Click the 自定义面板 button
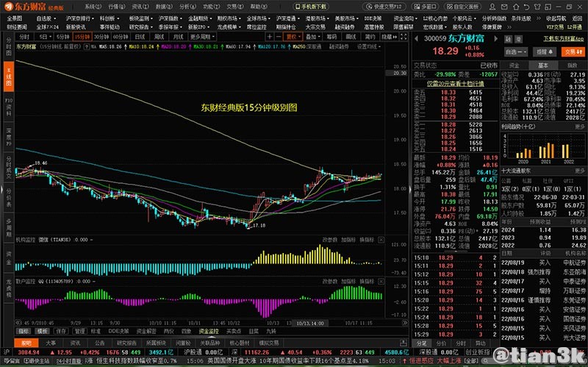The height and width of the screenshot is (367, 588). 464,7
